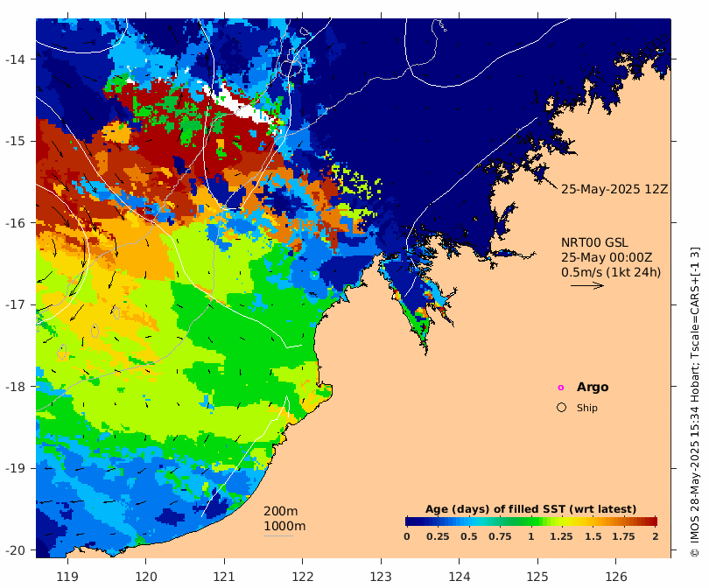This screenshot has height=588, width=709.
Task: Click the 'Ship' legend label
Action: (x=587, y=408)
